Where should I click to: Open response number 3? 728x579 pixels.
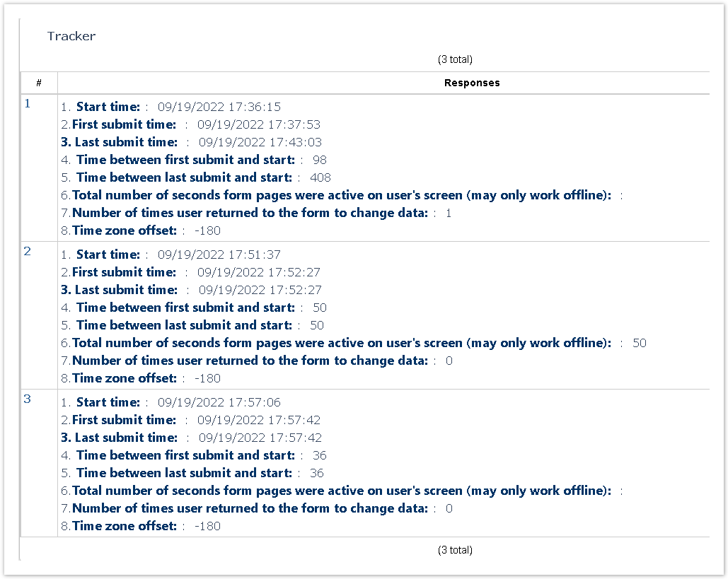28,399
